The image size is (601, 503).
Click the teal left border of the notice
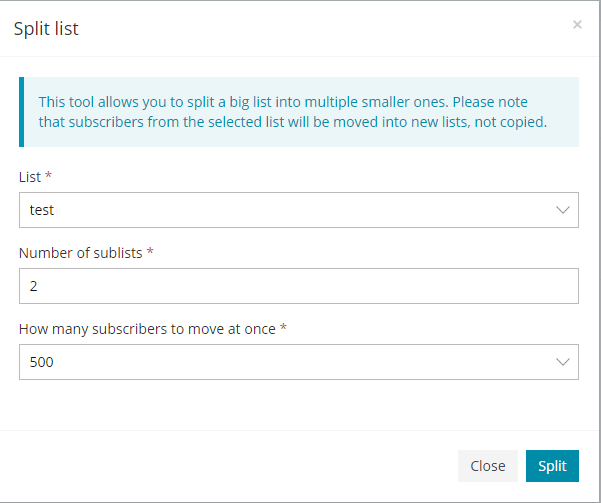click(x=21, y=112)
